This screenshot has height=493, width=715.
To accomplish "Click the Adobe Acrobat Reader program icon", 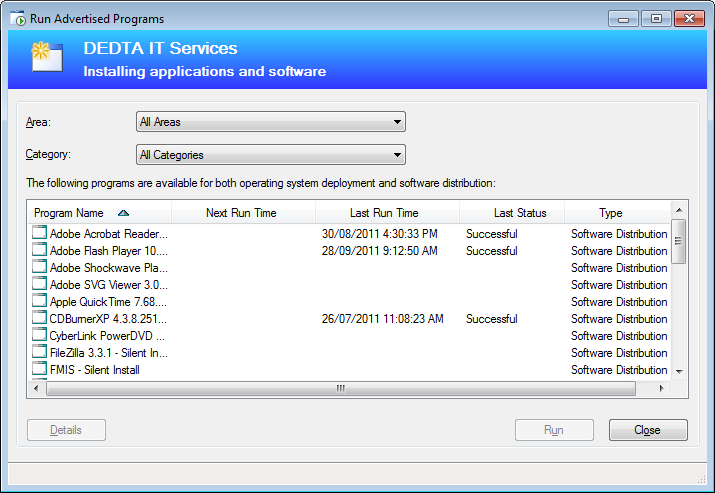I will 39,233.
